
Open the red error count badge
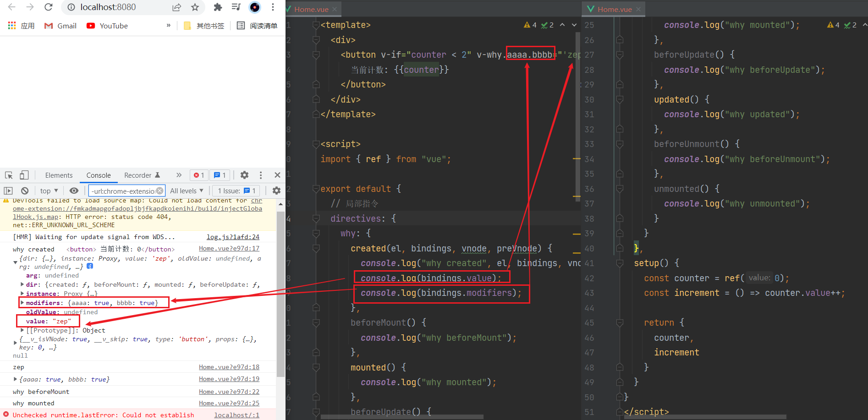click(x=198, y=175)
